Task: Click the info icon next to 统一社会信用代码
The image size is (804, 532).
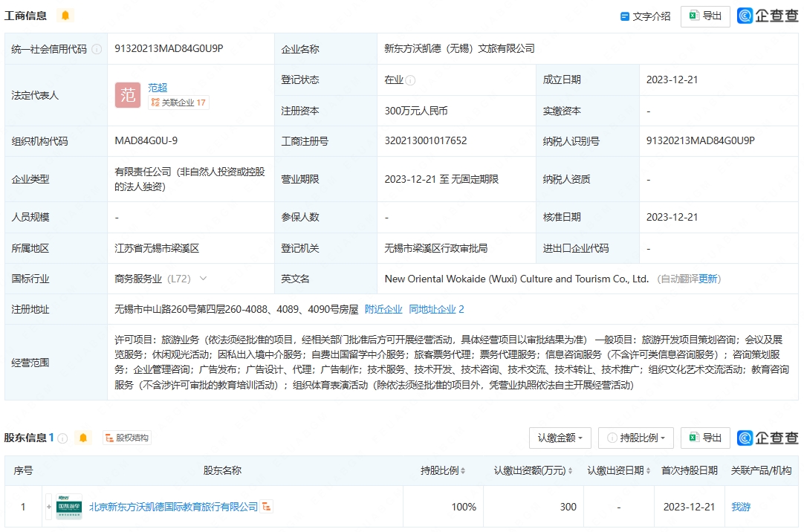Action: coord(97,49)
